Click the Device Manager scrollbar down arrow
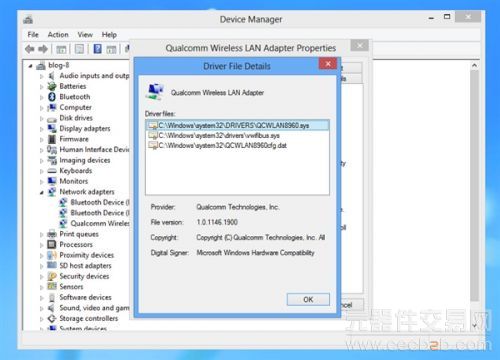The image size is (500, 360). pos(474,325)
